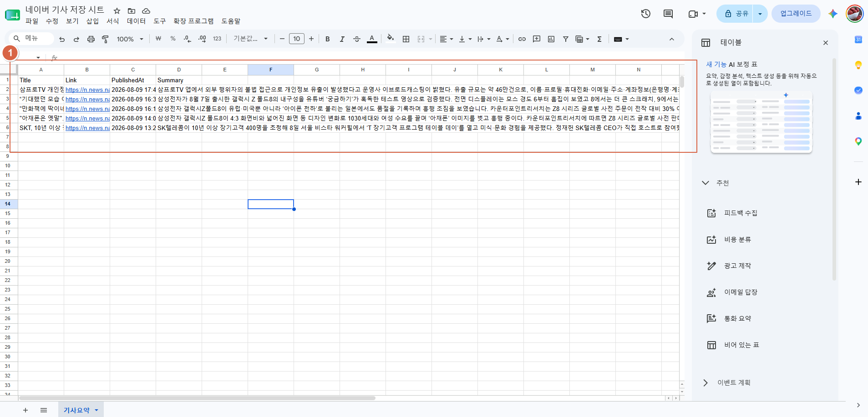Click the 공유 share button

[x=736, y=14]
